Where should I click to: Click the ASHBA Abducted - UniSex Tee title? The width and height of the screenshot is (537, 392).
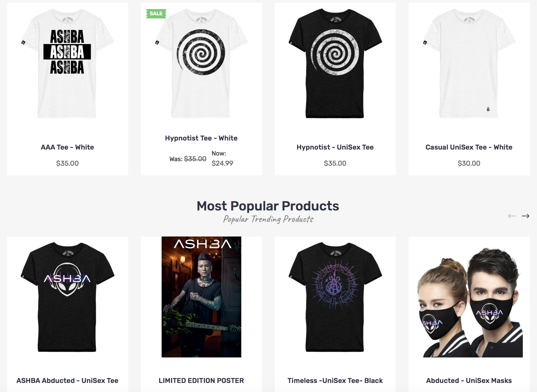tap(67, 381)
